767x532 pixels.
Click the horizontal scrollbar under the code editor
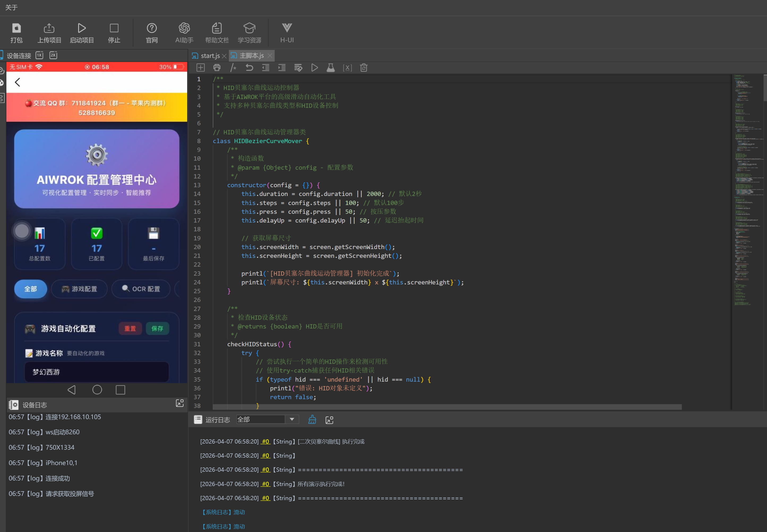pyautogui.click(x=447, y=407)
